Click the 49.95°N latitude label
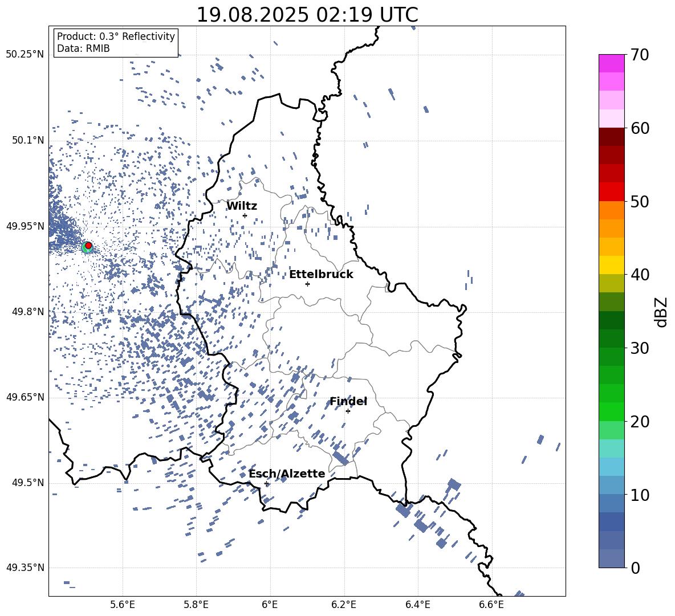 (x=25, y=226)
